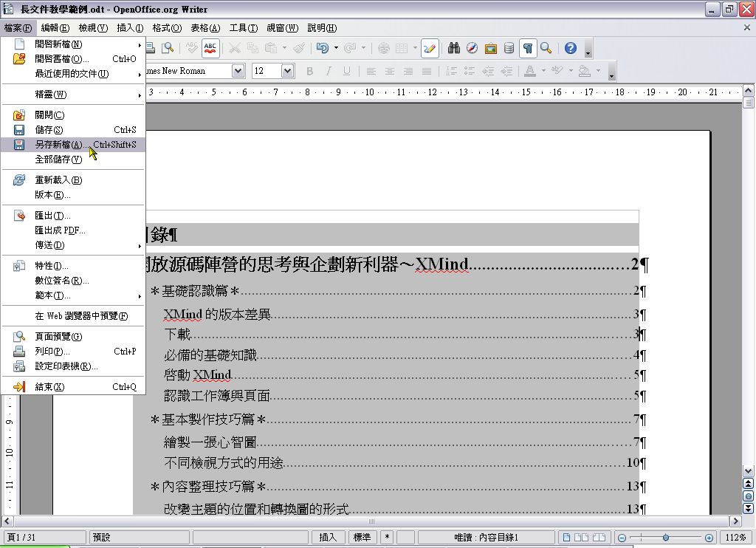Choose 另存新檔(A) Save As menu item

pos(73,145)
